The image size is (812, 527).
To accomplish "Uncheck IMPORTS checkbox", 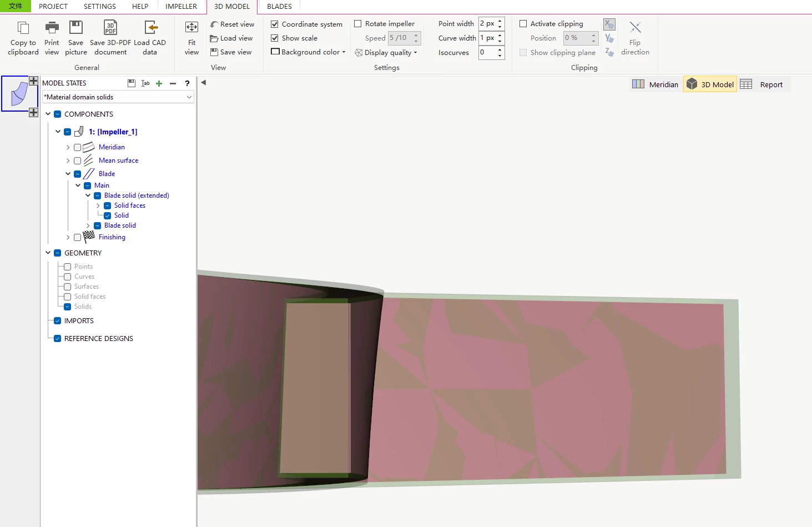I will (57, 321).
